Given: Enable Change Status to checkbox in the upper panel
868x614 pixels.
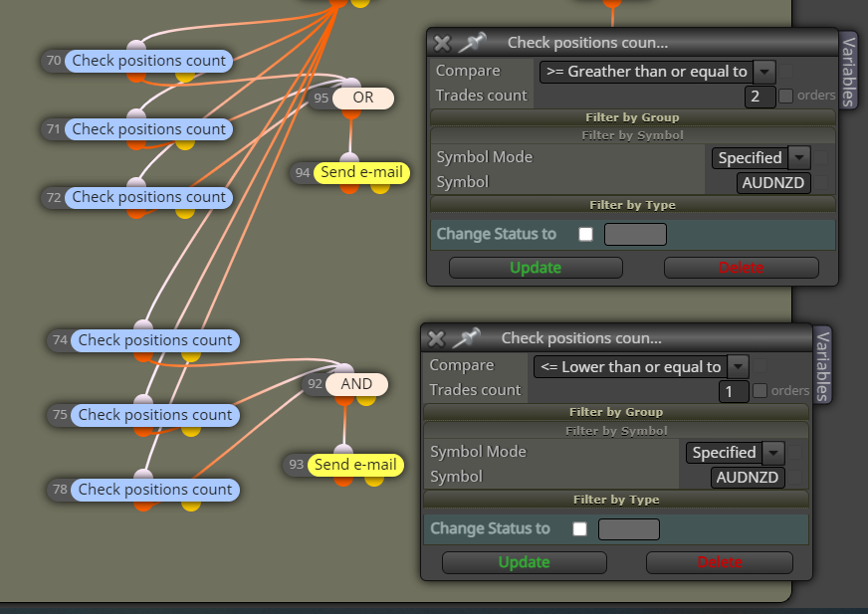Looking at the screenshot, I should (x=585, y=234).
